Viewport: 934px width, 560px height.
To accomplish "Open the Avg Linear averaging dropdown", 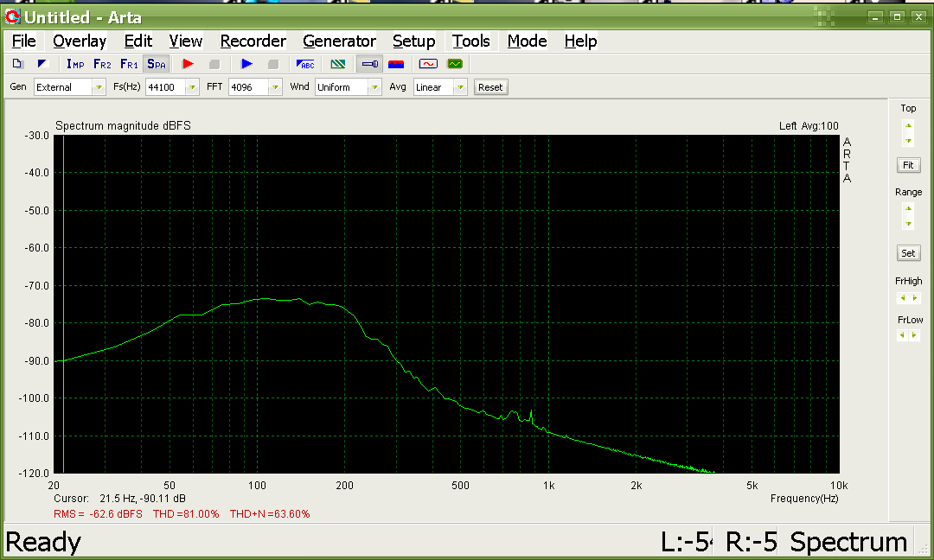I will click(460, 87).
